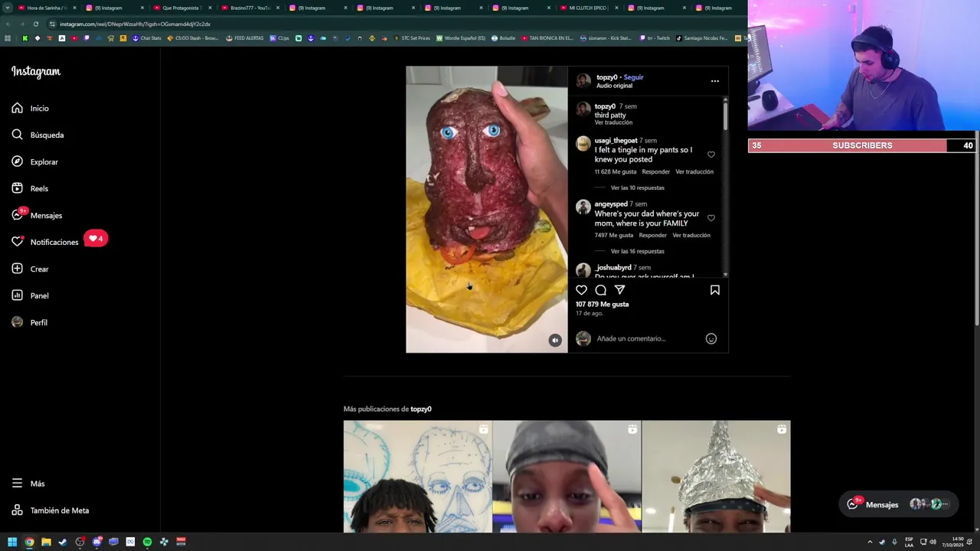Open STC Set Prices bookmark

[x=412, y=38]
